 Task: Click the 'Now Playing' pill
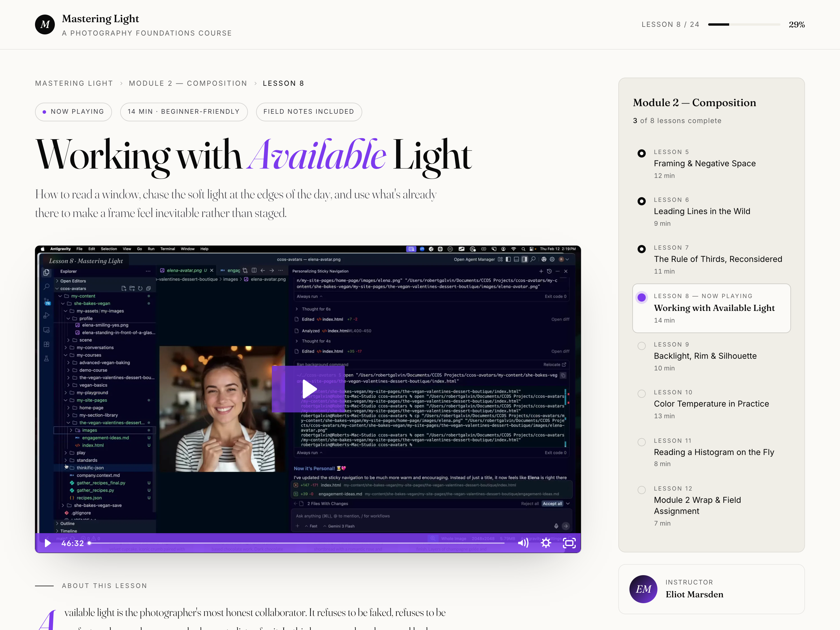[73, 112]
